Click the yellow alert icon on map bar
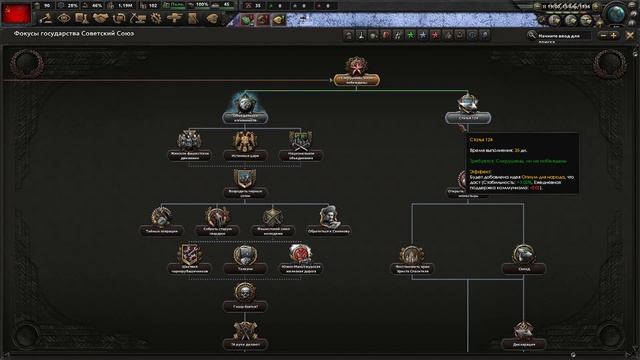The image size is (640, 360). tap(278, 20)
